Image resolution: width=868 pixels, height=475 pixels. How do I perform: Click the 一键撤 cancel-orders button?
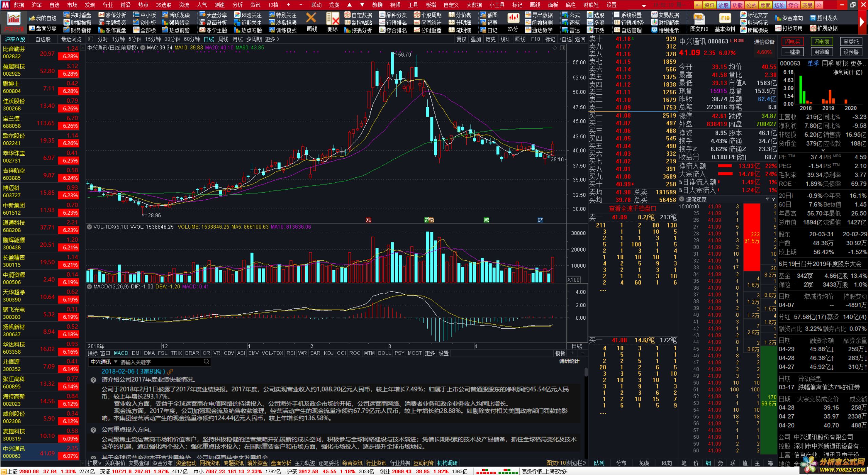[x=792, y=52]
